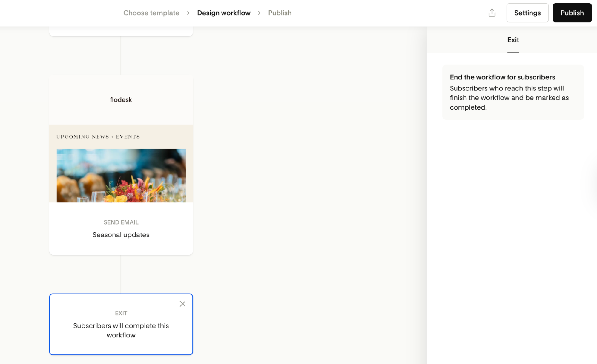Click End the workflow for subscribers heading

[x=502, y=77]
